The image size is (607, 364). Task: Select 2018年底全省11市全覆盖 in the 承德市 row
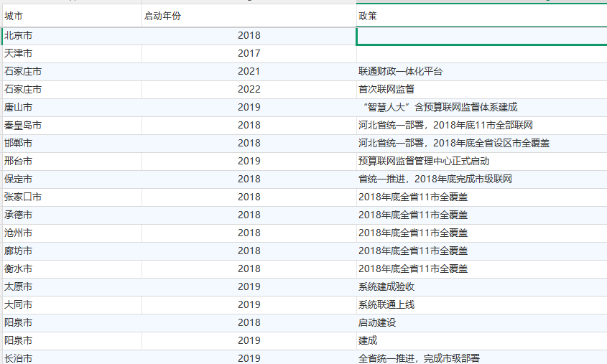pyautogui.click(x=481, y=215)
